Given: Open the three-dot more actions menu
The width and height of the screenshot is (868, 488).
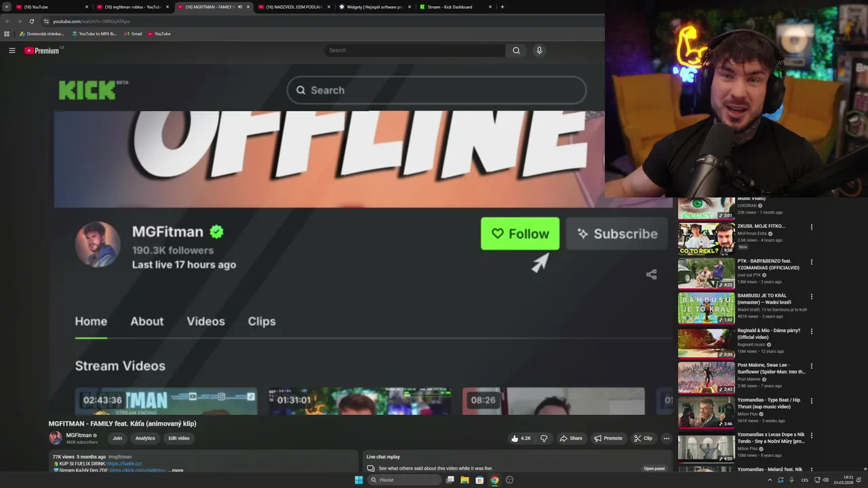Looking at the screenshot, I should 666,439.
